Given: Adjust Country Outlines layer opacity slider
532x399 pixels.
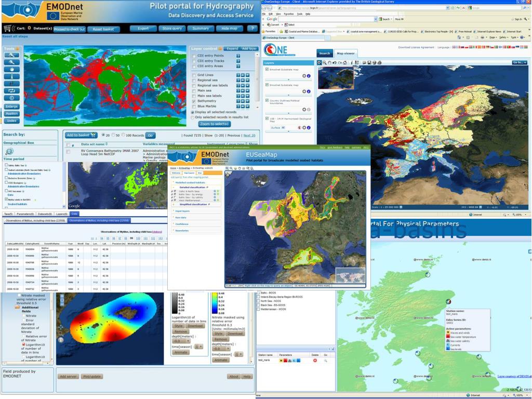Looking at the screenshot, I should tap(289, 113).
